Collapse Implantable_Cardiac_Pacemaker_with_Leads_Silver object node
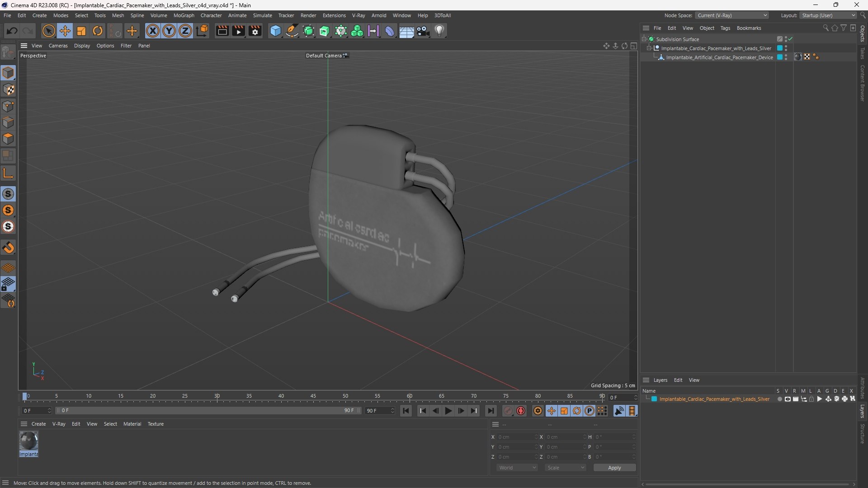Image resolution: width=868 pixels, height=488 pixels. pyautogui.click(x=649, y=48)
